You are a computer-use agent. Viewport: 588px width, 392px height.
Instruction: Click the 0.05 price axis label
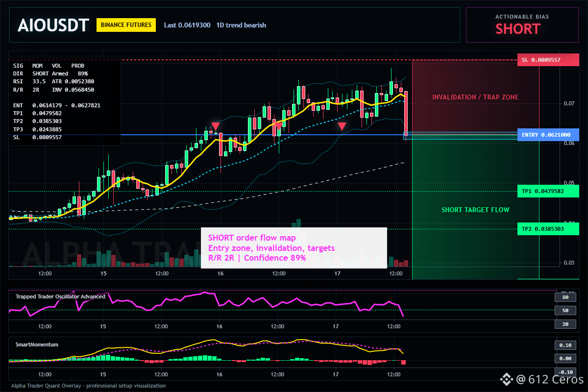(x=568, y=183)
